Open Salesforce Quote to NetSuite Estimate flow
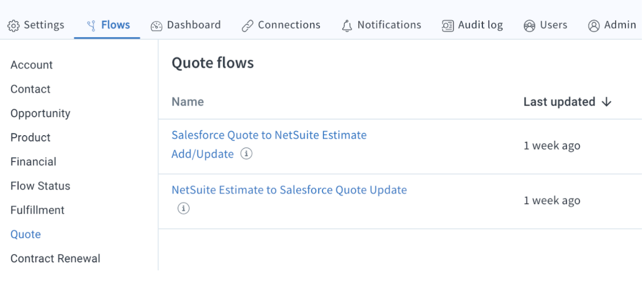Screen dimensions: 644x288 pos(269,145)
